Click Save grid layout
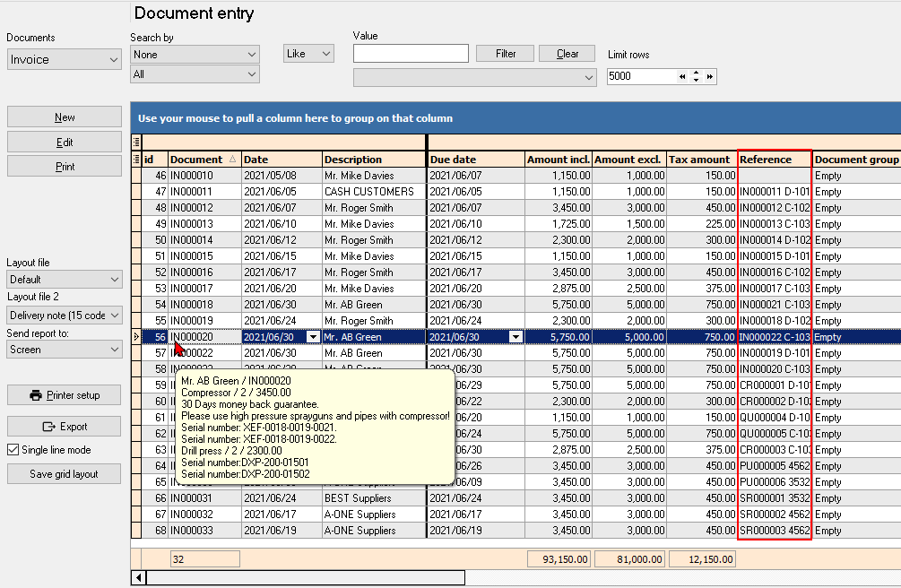The height and width of the screenshot is (588, 901). tap(65, 474)
